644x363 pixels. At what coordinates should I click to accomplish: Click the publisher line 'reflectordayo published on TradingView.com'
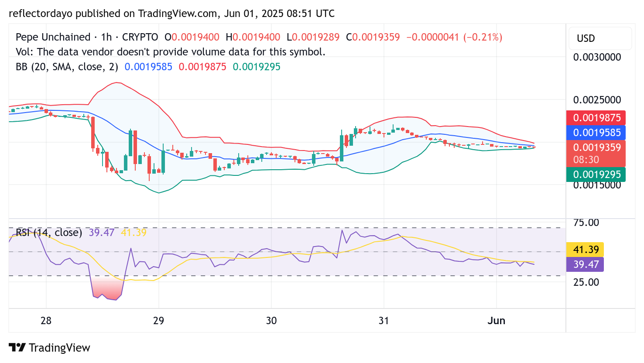113,14
